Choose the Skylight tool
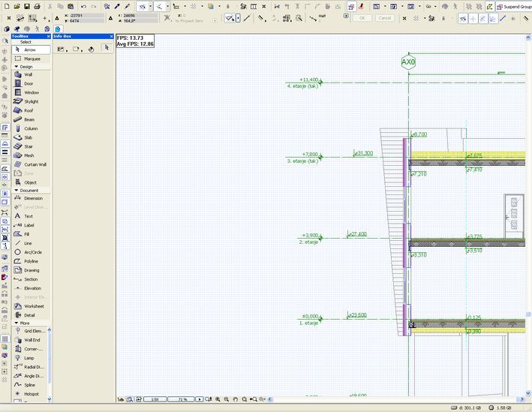 coord(30,101)
